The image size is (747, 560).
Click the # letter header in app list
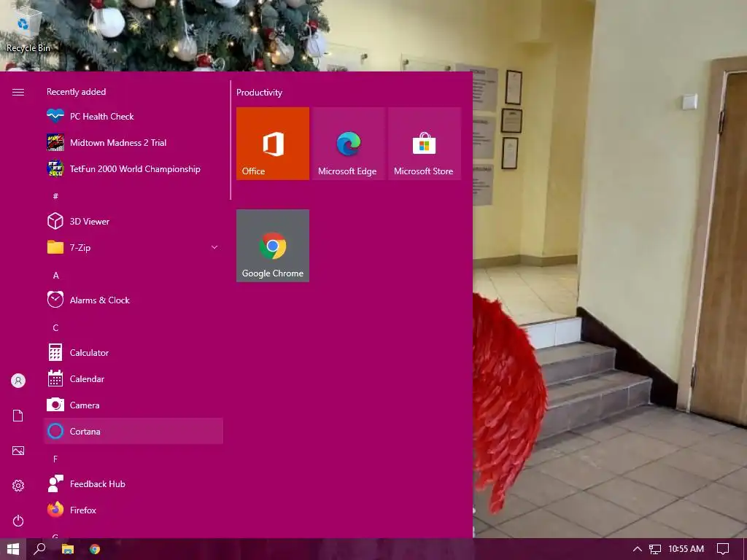(55, 195)
